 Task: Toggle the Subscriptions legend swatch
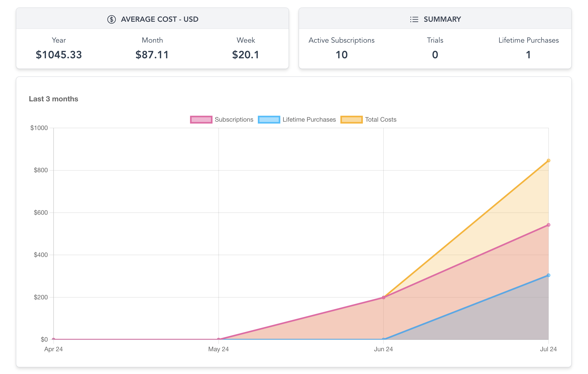coord(201,120)
